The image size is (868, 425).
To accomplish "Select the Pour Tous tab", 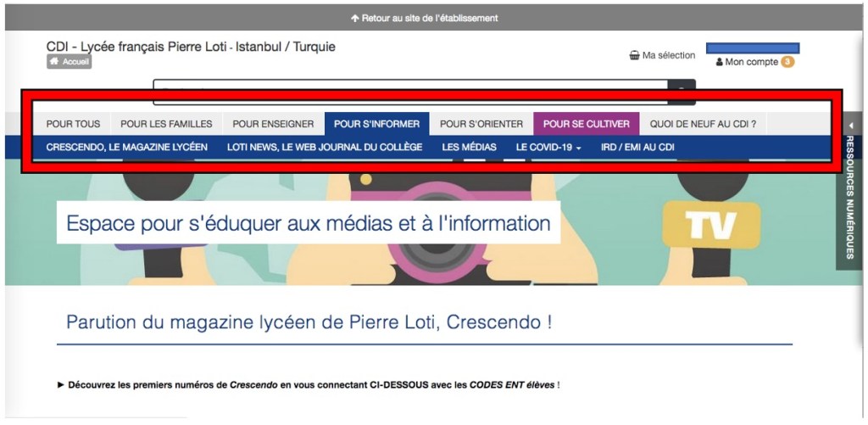I will [x=73, y=124].
